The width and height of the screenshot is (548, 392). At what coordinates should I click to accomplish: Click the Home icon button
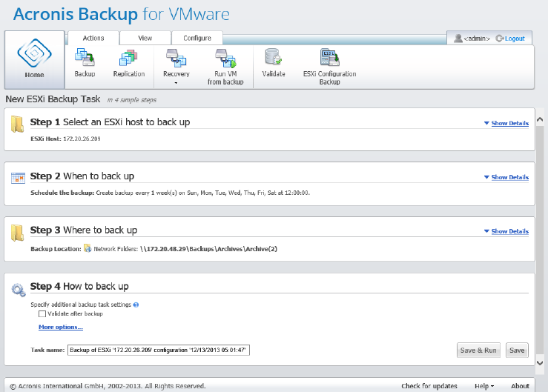click(x=34, y=60)
